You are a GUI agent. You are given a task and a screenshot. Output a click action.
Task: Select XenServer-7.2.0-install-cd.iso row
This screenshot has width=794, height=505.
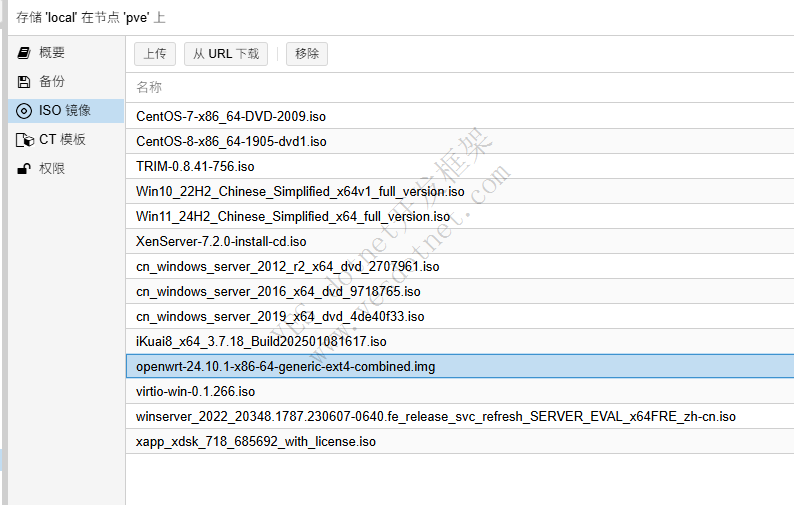(x=460, y=241)
